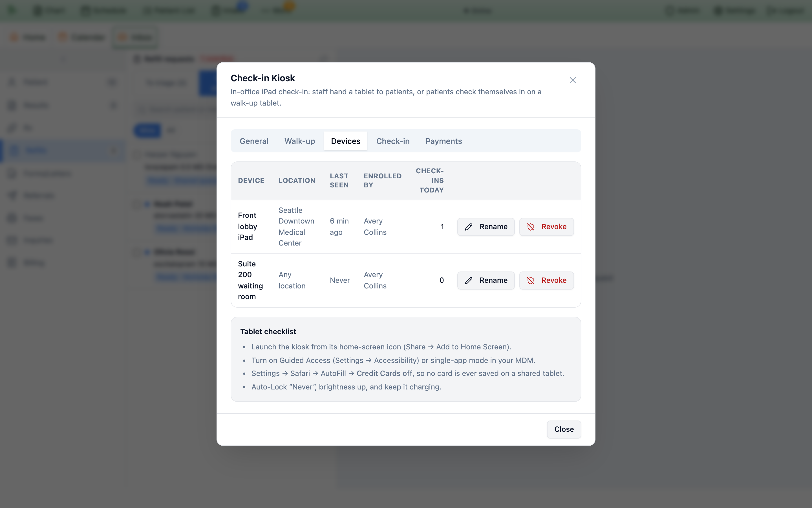Click the '6 min ago' last seen value
This screenshot has height=508, width=812.
click(339, 226)
